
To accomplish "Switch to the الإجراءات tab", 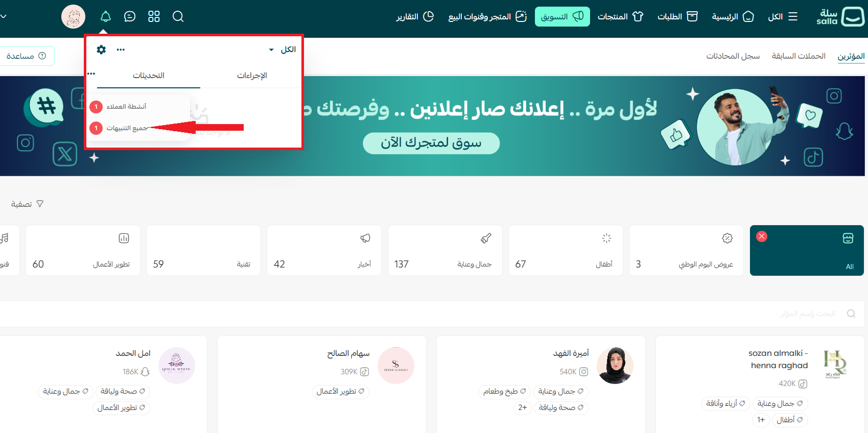I will (251, 76).
